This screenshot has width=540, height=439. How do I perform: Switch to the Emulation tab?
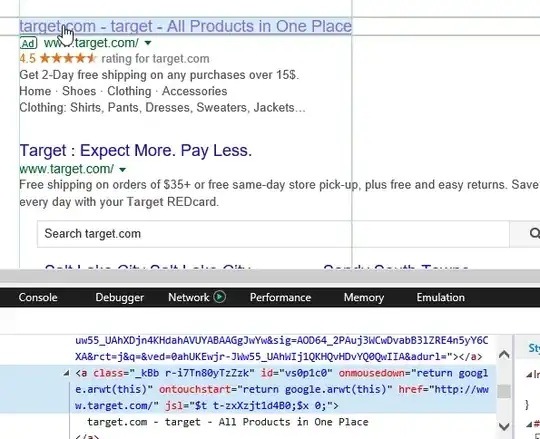[440, 297]
